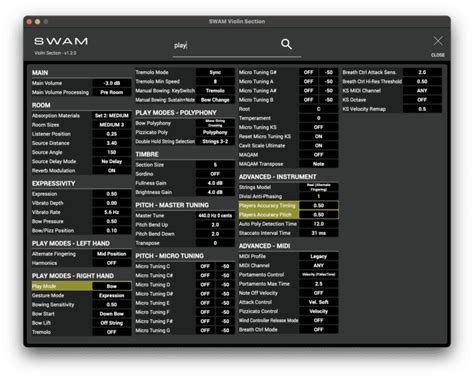Click Transpose 0 value
474x378 pixels.
click(215, 243)
